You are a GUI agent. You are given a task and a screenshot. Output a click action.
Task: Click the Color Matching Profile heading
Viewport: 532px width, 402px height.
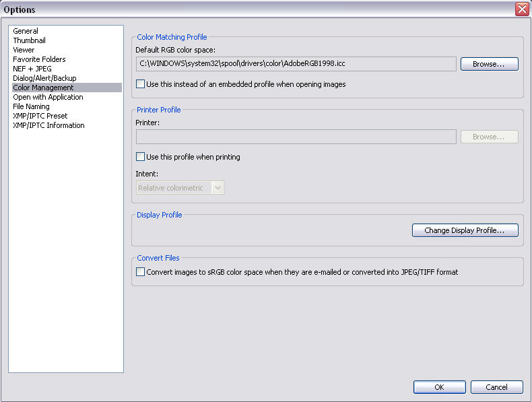172,37
